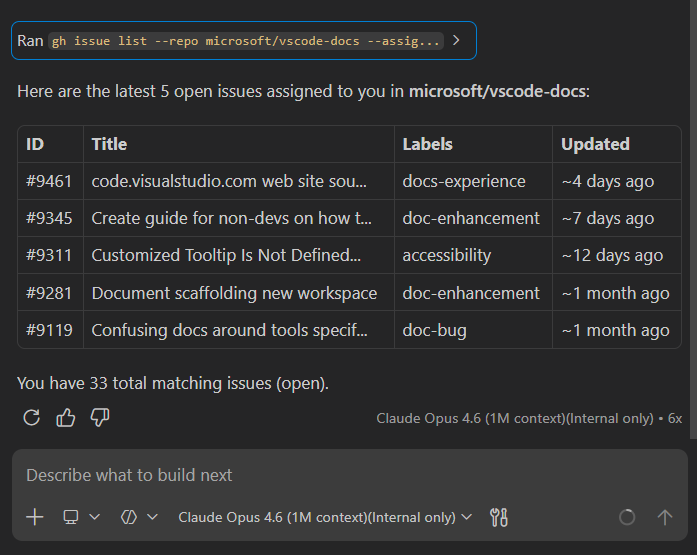Add context with the plus icon

pyautogui.click(x=35, y=517)
